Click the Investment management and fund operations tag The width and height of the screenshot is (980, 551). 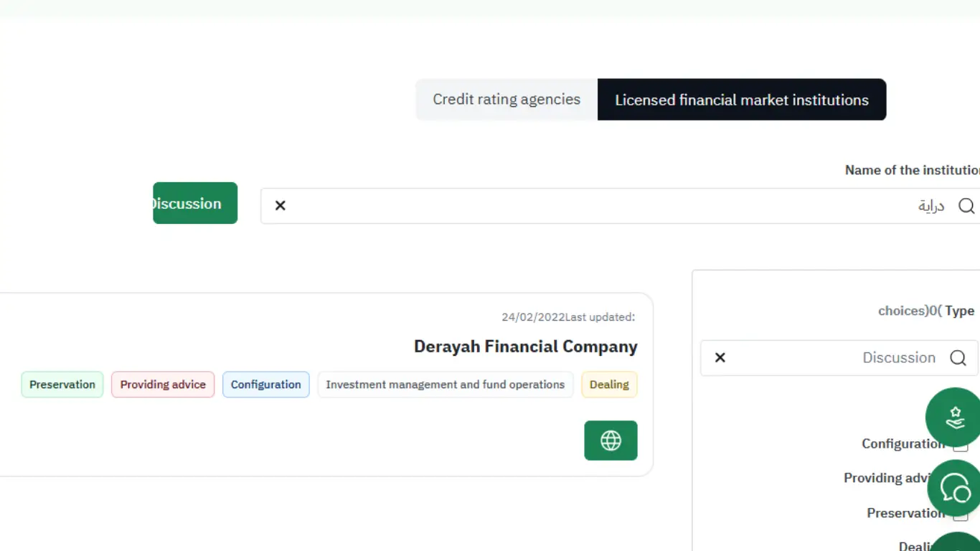(x=446, y=385)
